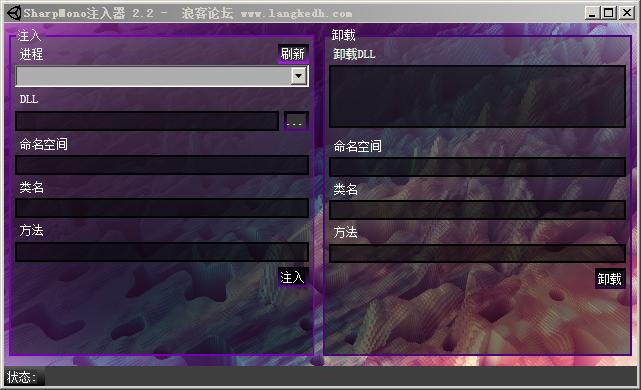Image resolution: width=641 pixels, height=390 pixels.
Task: Click the Unity logo icon in title bar
Action: (13, 13)
